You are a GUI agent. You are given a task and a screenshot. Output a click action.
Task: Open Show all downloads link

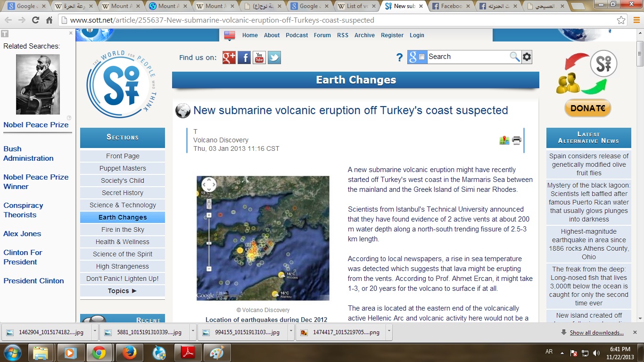pyautogui.click(x=596, y=333)
